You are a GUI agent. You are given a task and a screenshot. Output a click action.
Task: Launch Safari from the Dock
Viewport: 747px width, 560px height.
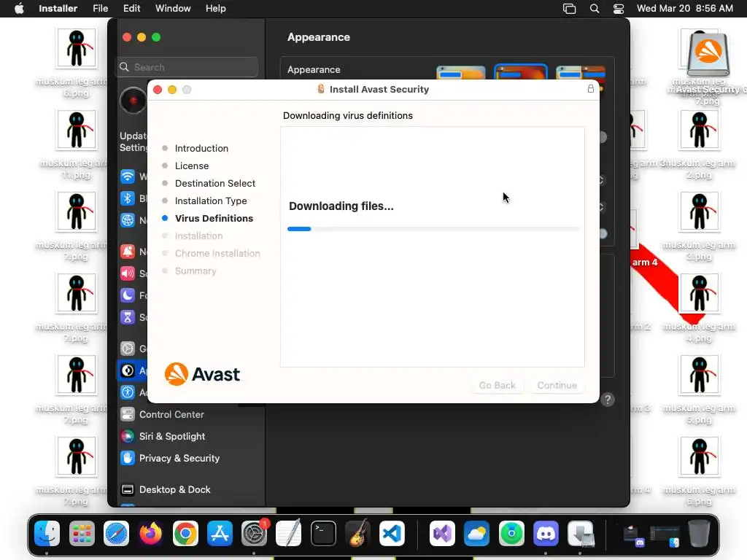(x=116, y=534)
